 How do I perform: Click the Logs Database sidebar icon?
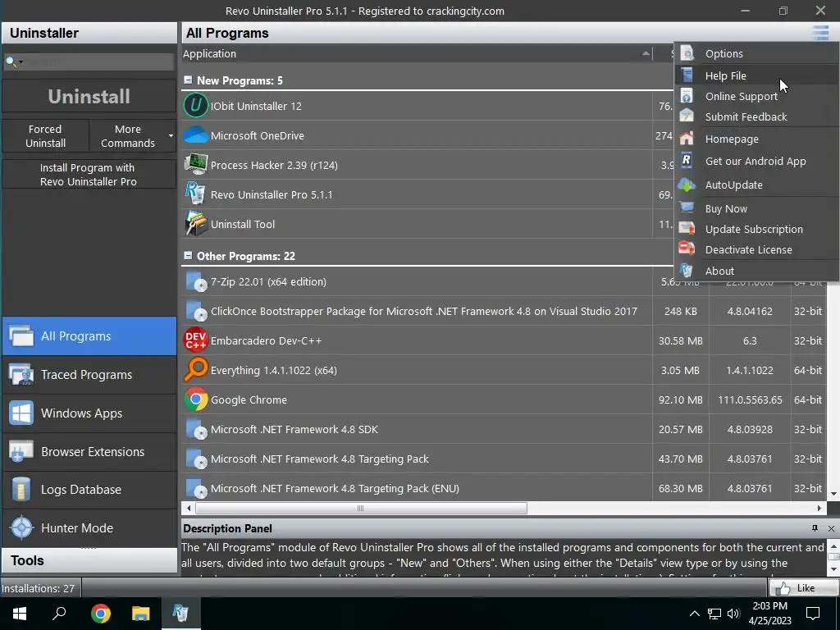(x=21, y=489)
